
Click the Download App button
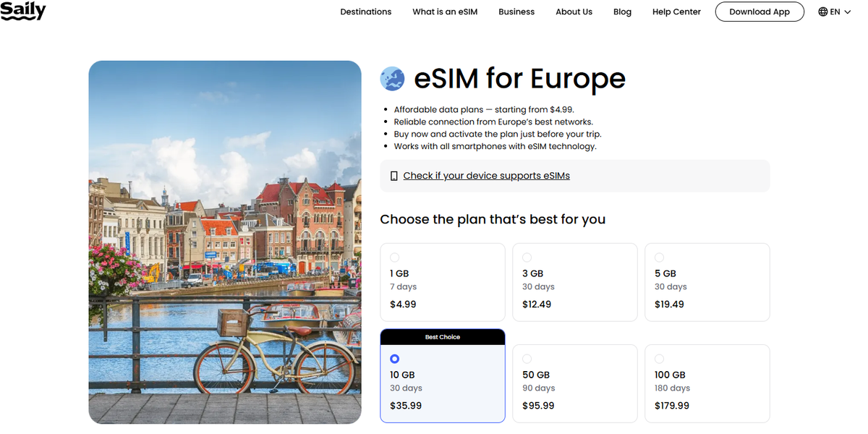click(x=759, y=12)
